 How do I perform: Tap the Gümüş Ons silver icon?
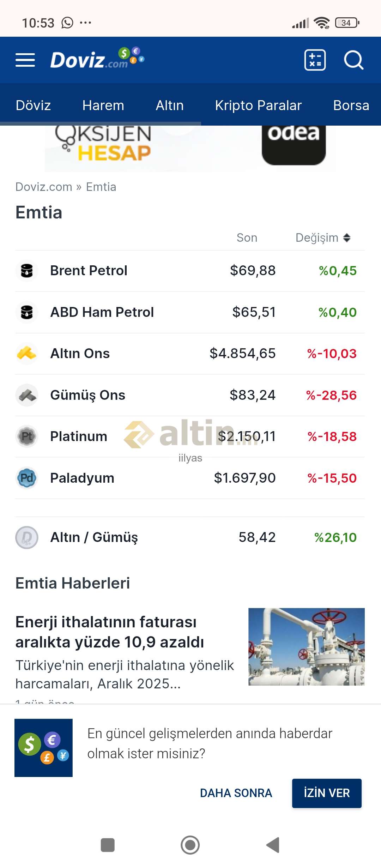coord(27,395)
